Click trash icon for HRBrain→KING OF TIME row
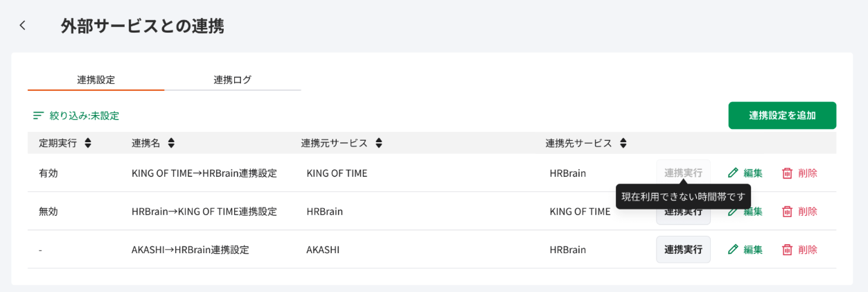868x292 pixels. click(x=787, y=212)
